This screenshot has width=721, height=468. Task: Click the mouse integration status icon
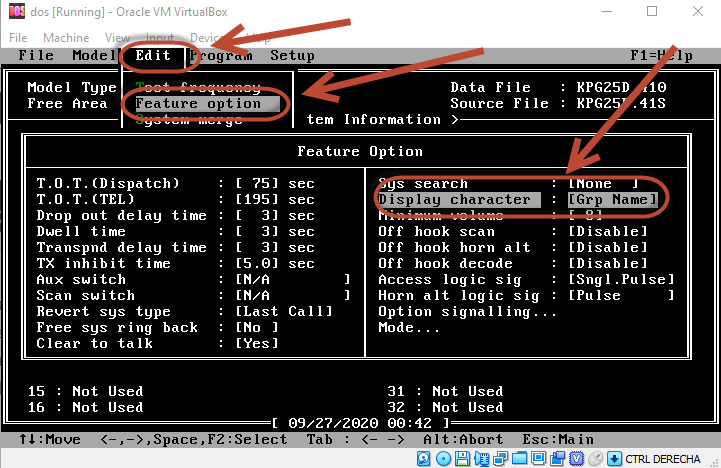pyautogui.click(x=595, y=458)
